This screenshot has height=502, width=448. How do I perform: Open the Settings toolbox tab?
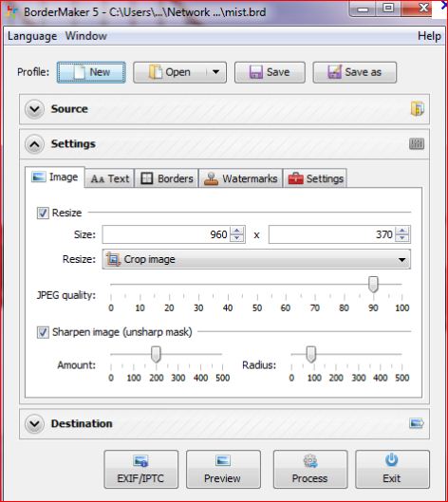pos(315,178)
